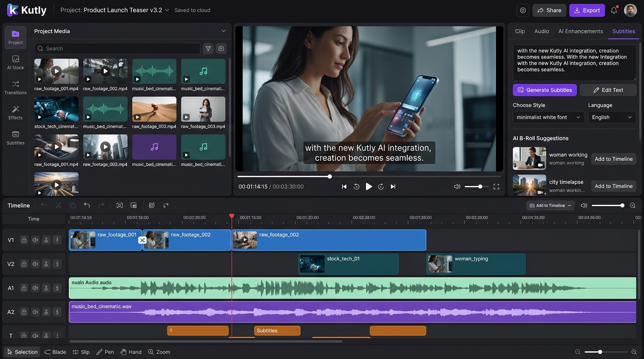Click the settings gear icon in header

(x=523, y=10)
